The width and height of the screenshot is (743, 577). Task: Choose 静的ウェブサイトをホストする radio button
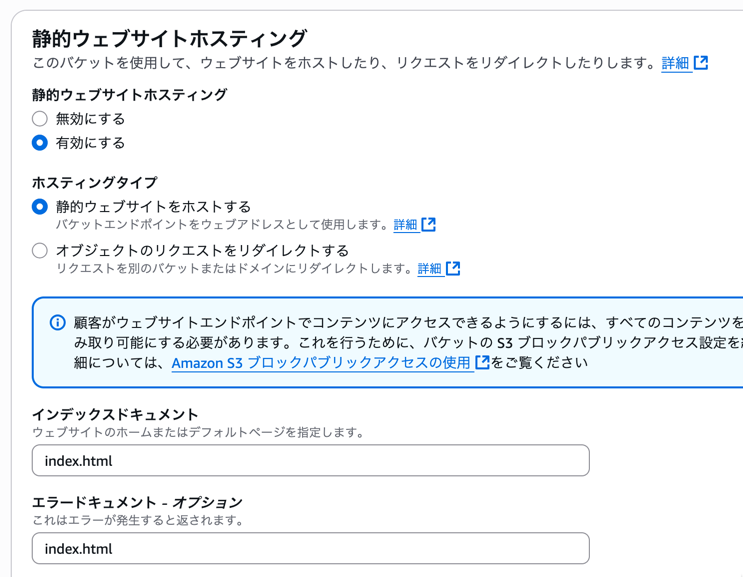click(40, 207)
